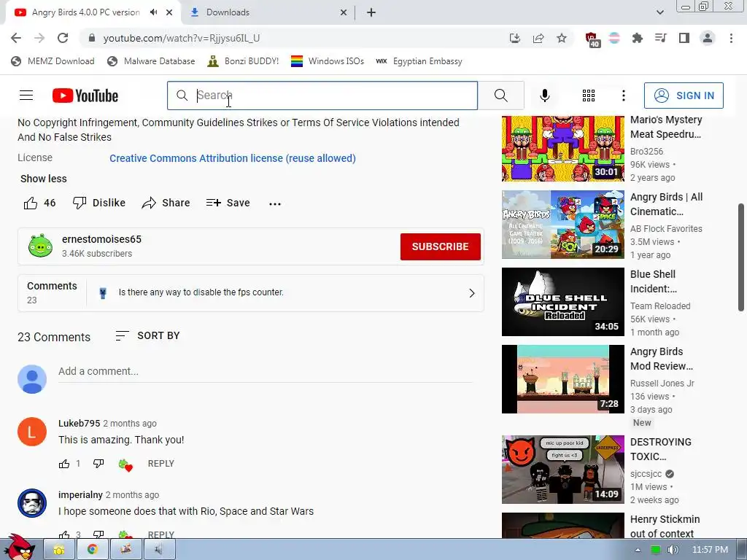Screen dimensions: 747x560
Task: Dislike Lukeb795's comment
Action: (x=98, y=463)
